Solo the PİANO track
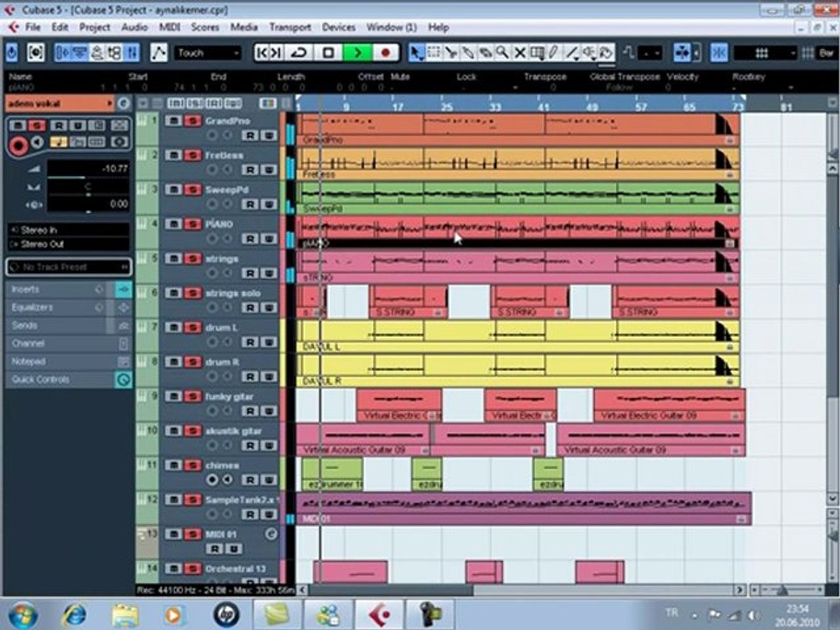The image size is (840, 630). point(192,224)
